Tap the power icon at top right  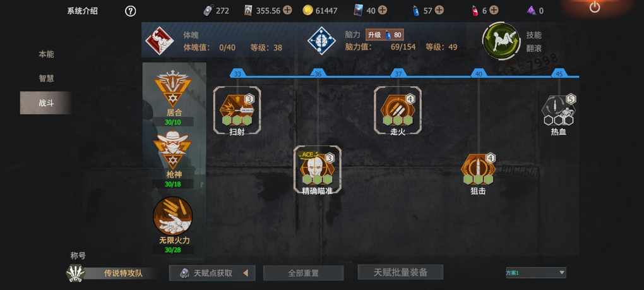[594, 7]
